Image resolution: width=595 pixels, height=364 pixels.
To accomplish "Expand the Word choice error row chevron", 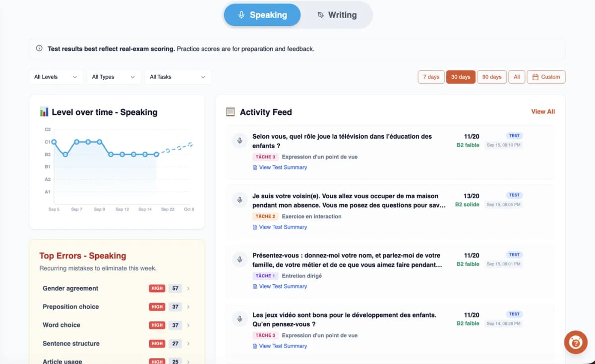I will point(188,325).
